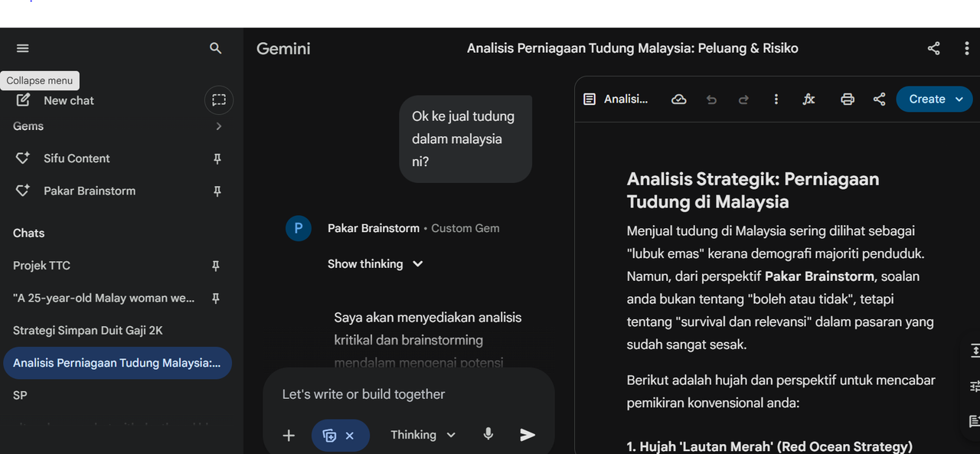Redo last document edit
This screenshot has width=980, height=454.
743,100
